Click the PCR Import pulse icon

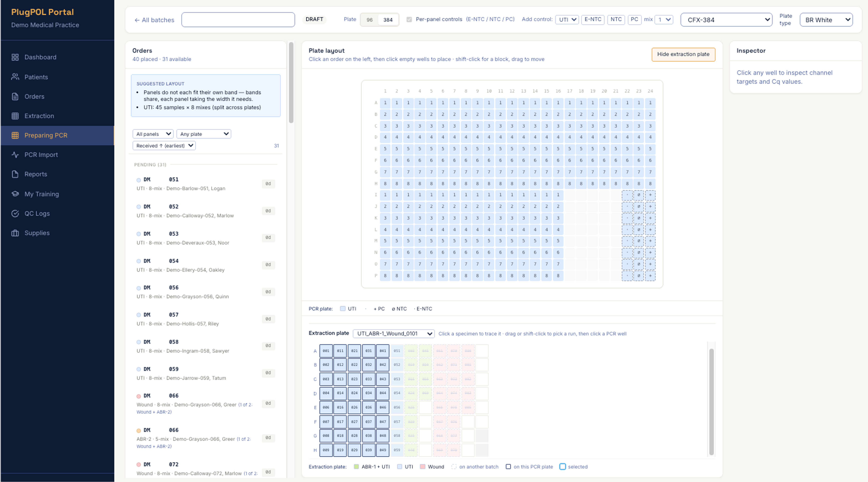point(15,155)
